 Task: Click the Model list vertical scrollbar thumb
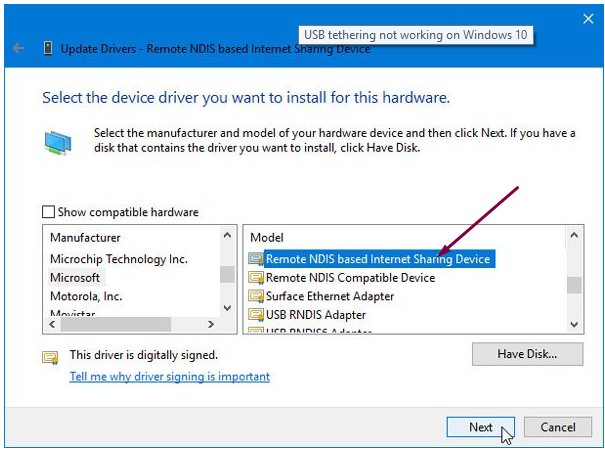pos(574,285)
